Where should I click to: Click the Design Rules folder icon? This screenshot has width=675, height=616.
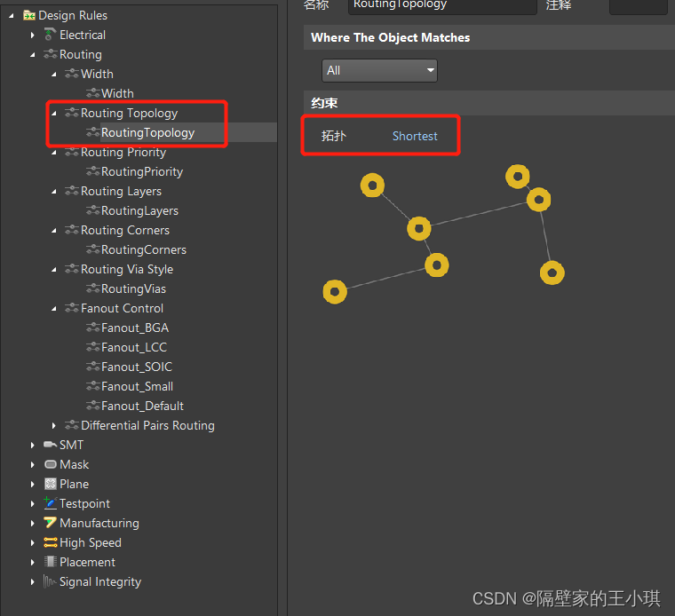click(29, 15)
